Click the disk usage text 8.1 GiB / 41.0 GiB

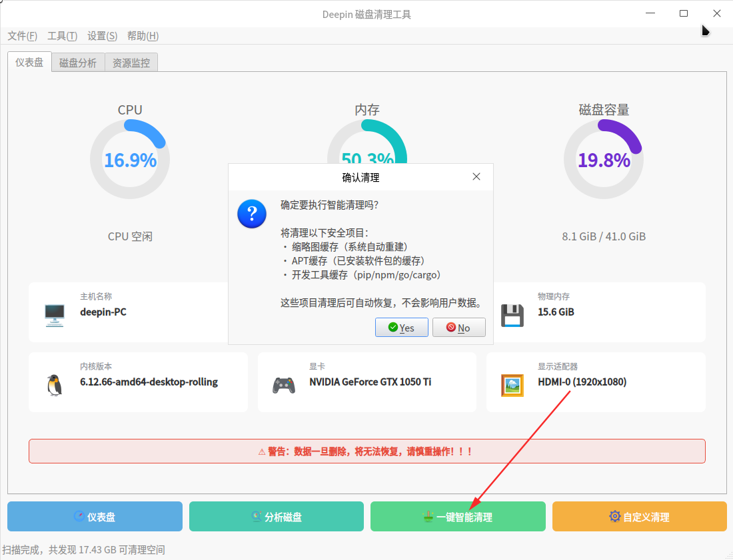604,236
